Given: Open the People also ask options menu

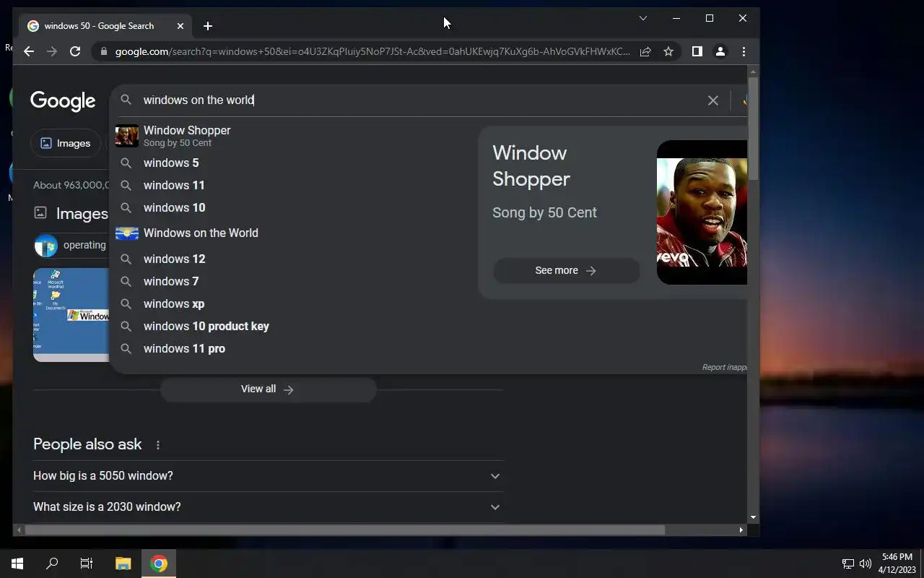Looking at the screenshot, I should (158, 445).
